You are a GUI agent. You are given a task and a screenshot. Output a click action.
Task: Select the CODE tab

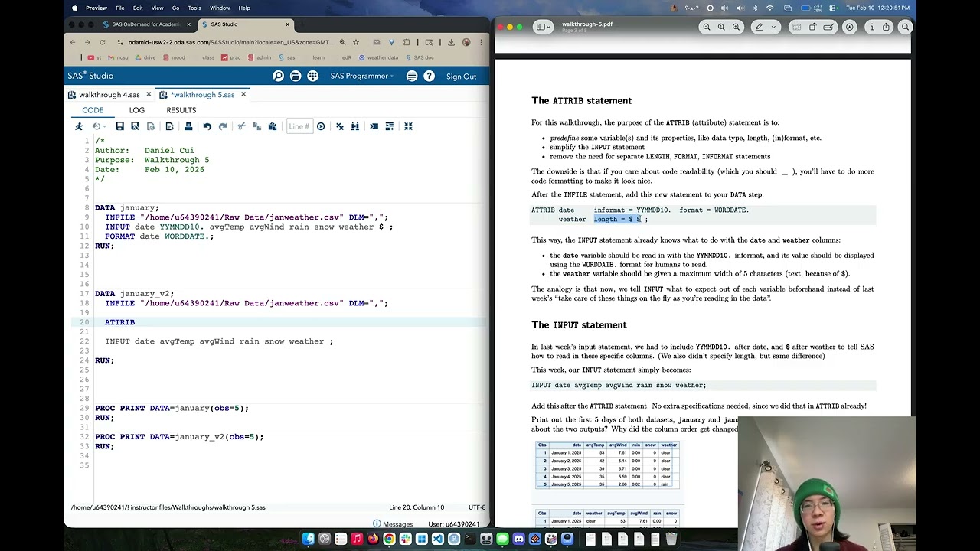93,110
